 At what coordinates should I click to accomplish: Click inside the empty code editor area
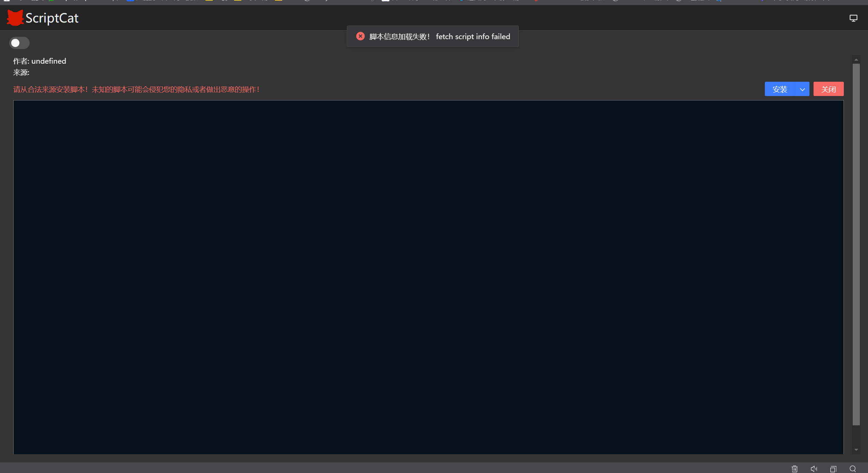[428, 277]
